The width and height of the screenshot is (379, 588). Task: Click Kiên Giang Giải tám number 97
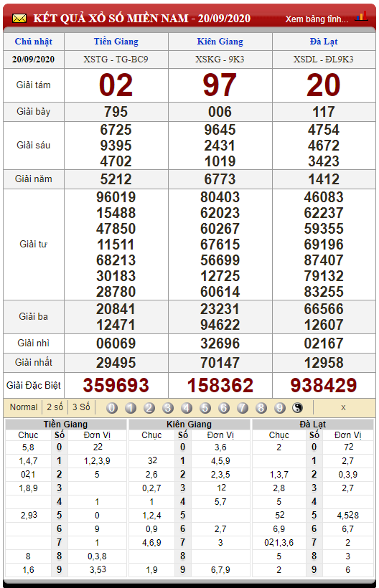(x=220, y=85)
